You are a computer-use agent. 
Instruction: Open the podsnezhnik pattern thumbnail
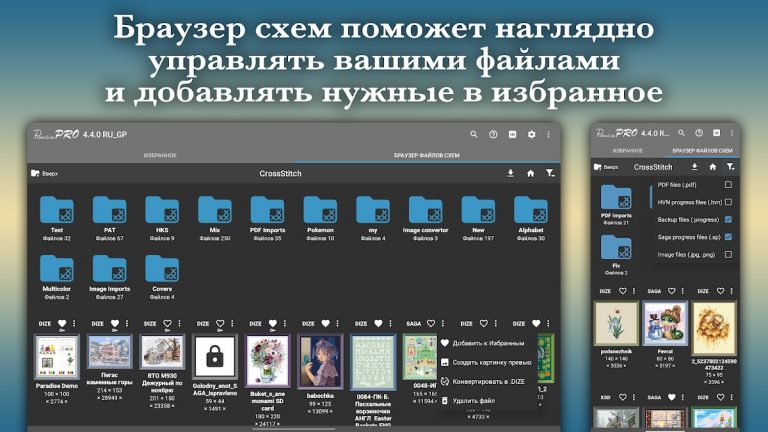pyautogui.click(x=616, y=323)
